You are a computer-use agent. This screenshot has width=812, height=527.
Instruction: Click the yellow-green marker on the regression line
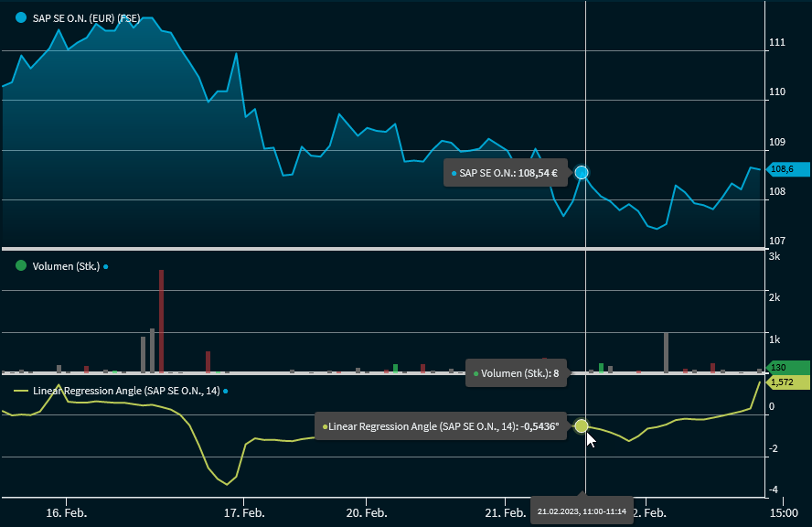coord(582,425)
